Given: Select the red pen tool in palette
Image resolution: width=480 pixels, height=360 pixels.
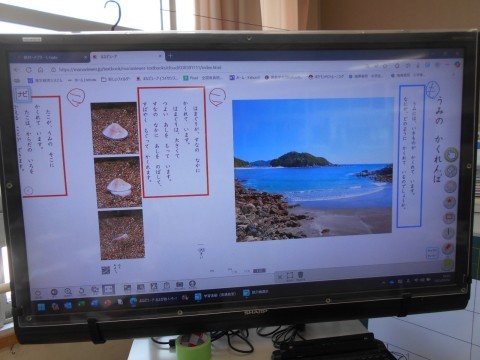Looking at the screenshot, I should [449, 248].
